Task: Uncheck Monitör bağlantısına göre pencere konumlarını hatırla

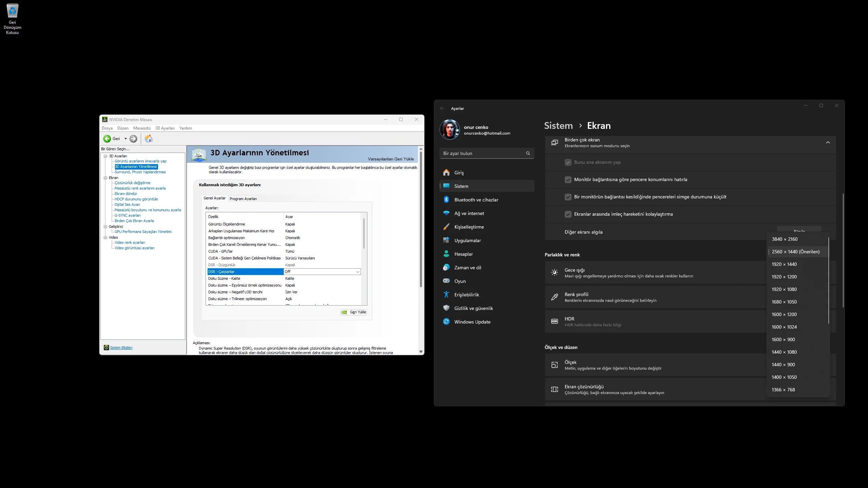Action: pos(568,180)
